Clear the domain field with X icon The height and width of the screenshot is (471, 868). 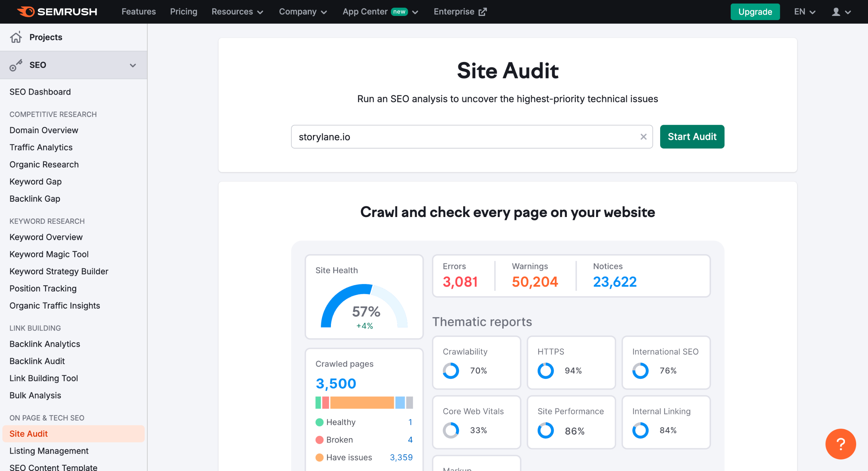[x=643, y=137]
